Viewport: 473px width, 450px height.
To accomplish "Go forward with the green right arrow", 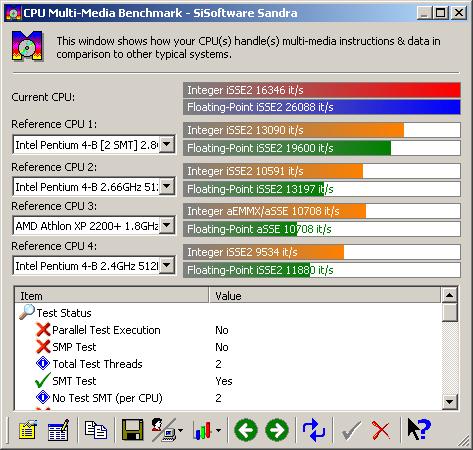I will click(277, 430).
